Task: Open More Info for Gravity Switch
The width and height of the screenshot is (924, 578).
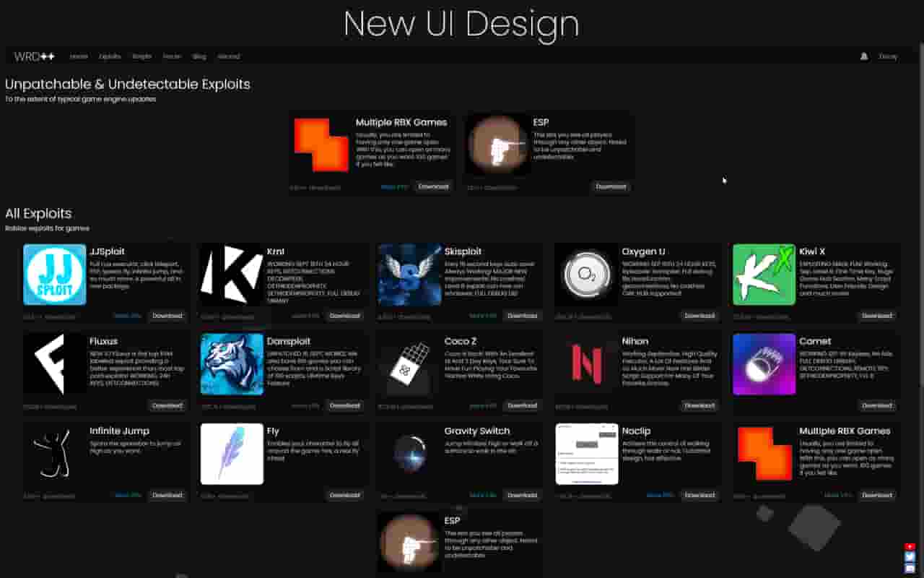Action: 483,495
